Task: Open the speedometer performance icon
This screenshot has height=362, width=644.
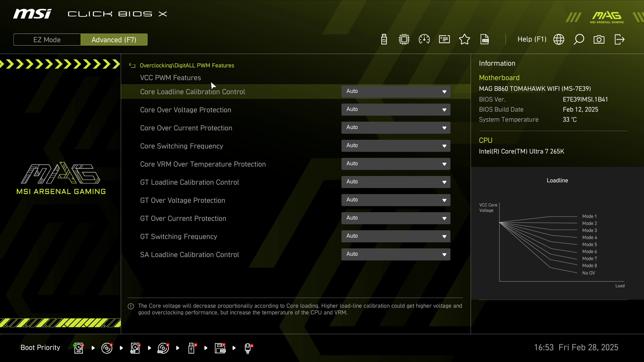Action: 424,40
